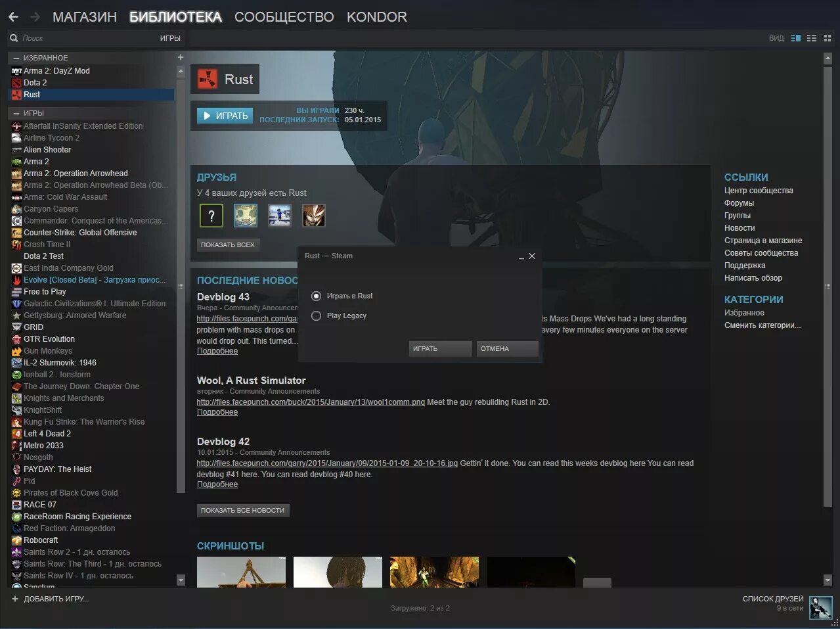Screen dimensions: 840x629
Task: Click game list scroll down arrow
Action: click(x=181, y=580)
